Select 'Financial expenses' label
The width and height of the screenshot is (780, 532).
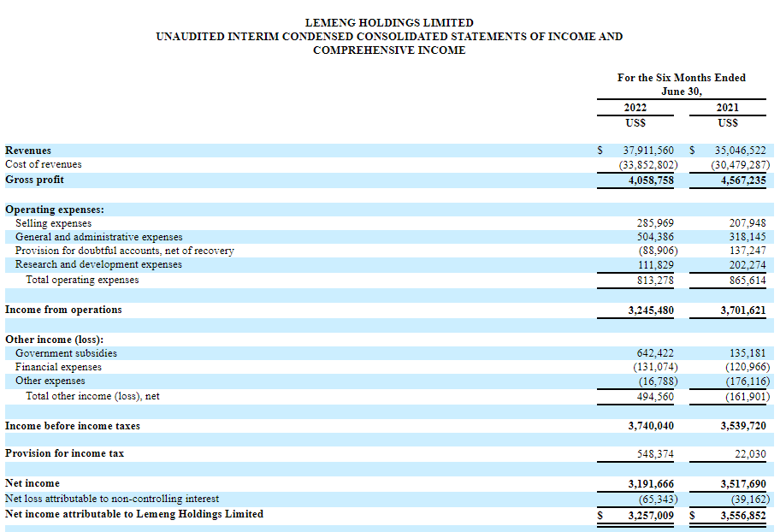(58, 367)
